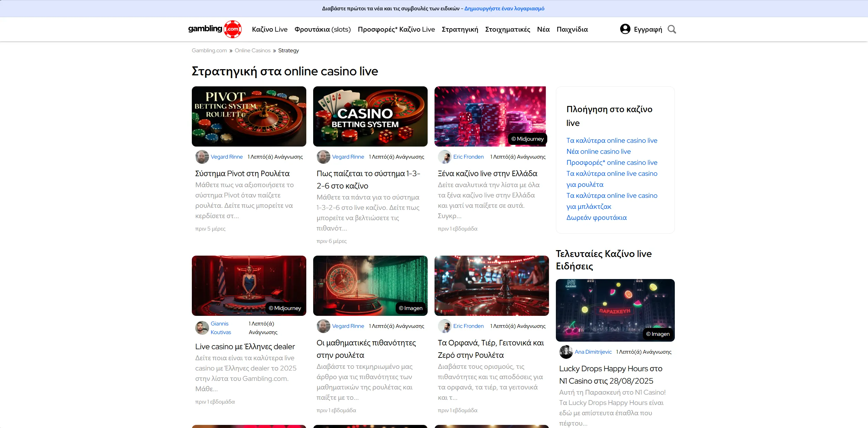Open article Σύστημα Pivot στη Ρουλέτα
The image size is (868, 428).
[242, 174]
